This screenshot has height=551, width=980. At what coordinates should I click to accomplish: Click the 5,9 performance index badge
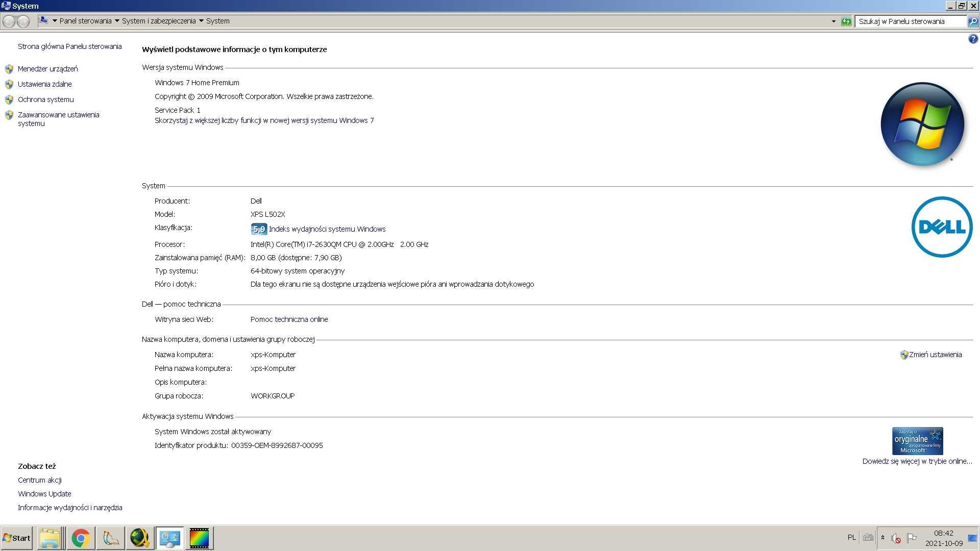point(259,229)
